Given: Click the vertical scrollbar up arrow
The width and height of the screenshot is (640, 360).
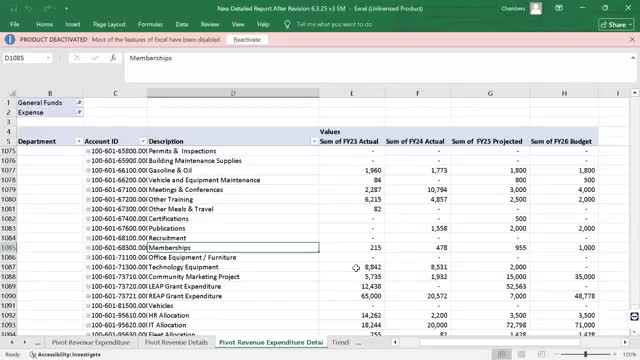Looking at the screenshot, I should point(635,93).
